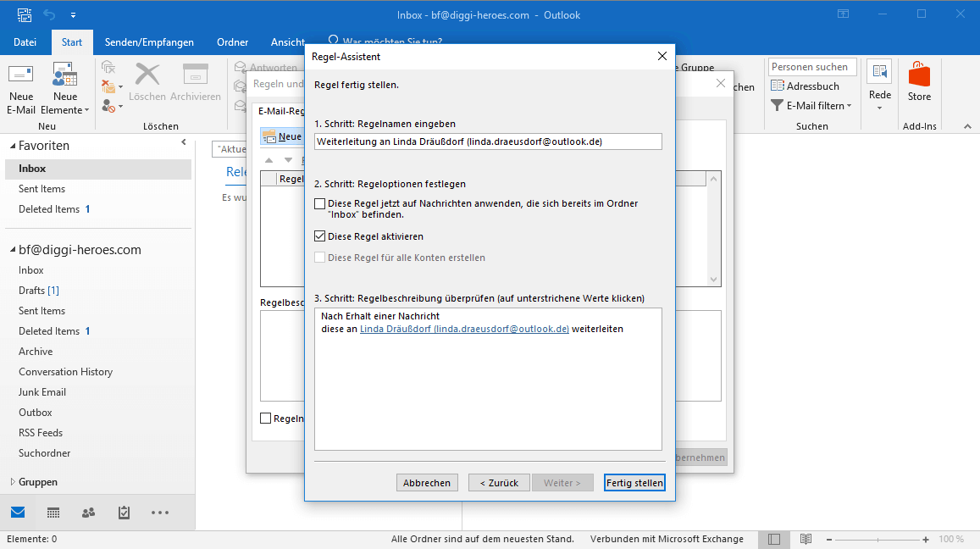Switch to Mail view icon

[x=18, y=513]
